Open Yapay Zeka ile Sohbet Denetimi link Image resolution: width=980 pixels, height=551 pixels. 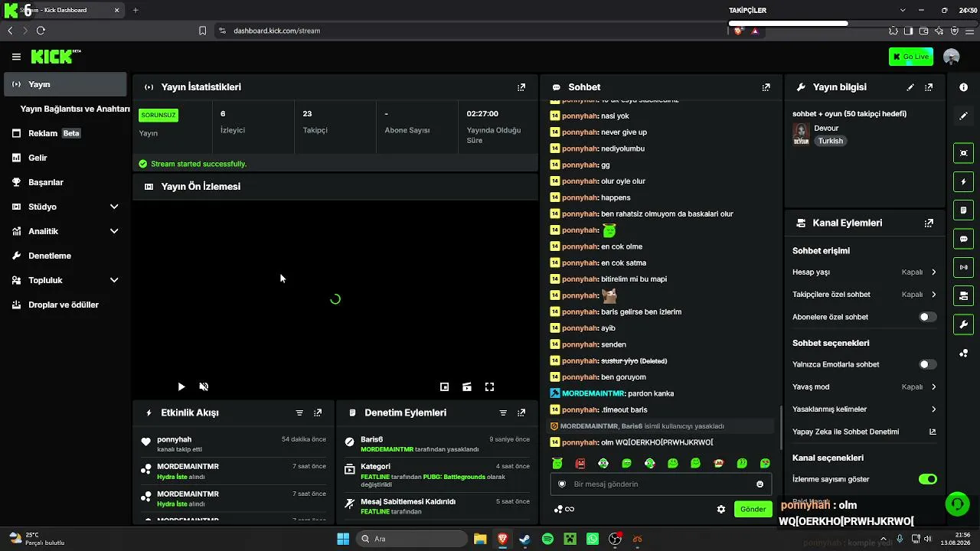(864, 432)
